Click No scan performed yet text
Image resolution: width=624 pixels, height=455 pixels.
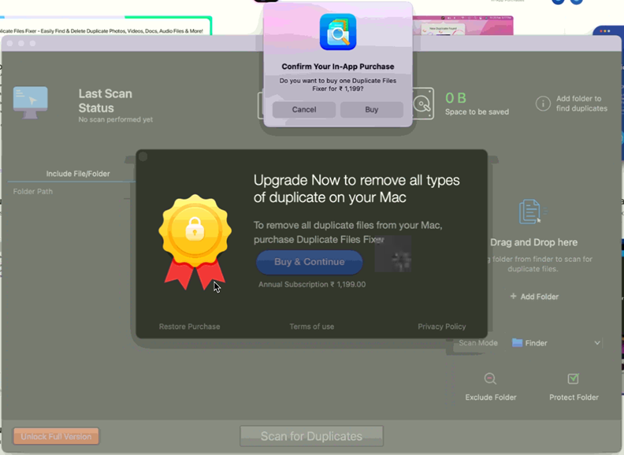[115, 119]
